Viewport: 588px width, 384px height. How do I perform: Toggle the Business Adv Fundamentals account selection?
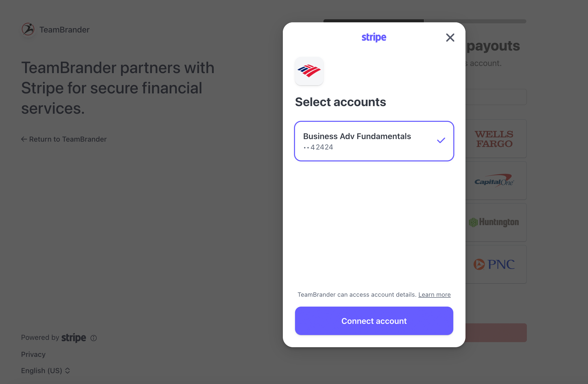pyautogui.click(x=374, y=141)
